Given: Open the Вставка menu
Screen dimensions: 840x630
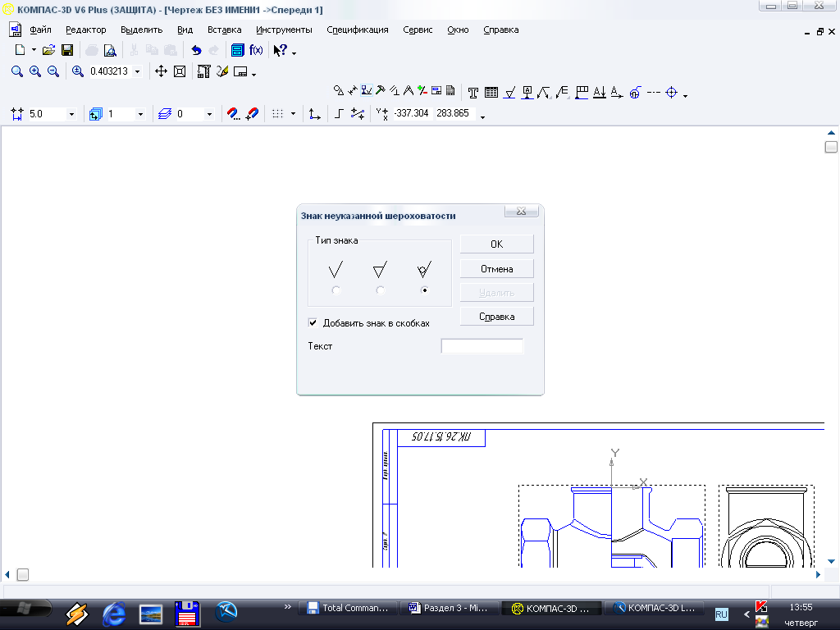Looking at the screenshot, I should pos(225,30).
